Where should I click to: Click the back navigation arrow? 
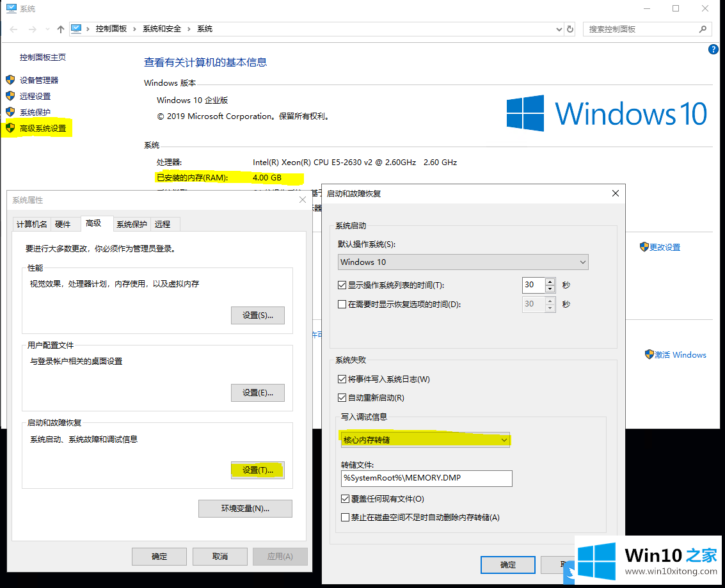click(14, 29)
